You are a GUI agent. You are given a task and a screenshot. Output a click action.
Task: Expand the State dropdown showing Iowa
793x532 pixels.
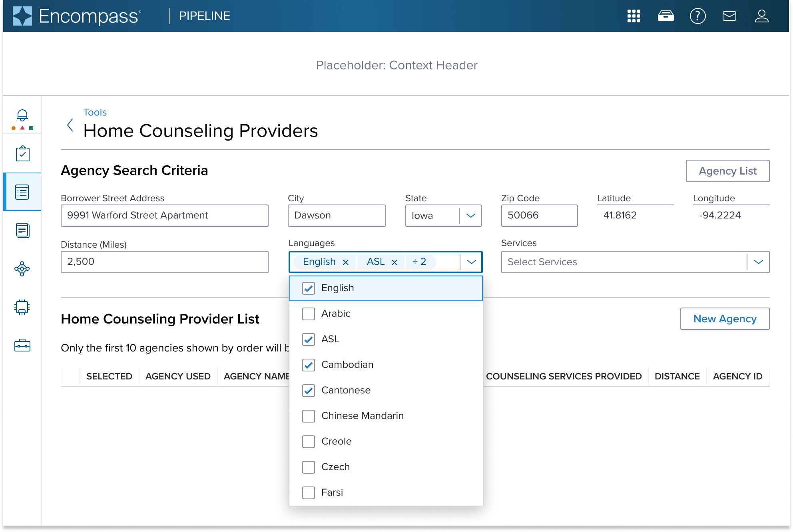(470, 216)
